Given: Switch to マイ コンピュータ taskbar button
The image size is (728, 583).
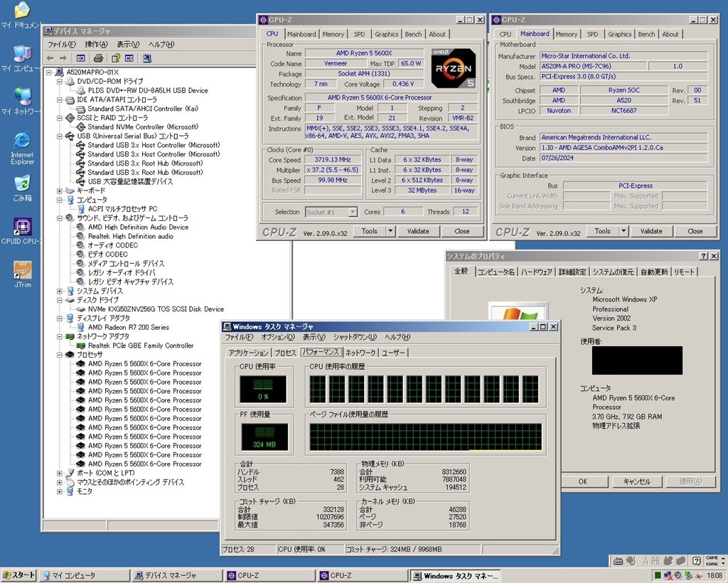Looking at the screenshot, I should pyautogui.click(x=84, y=576).
